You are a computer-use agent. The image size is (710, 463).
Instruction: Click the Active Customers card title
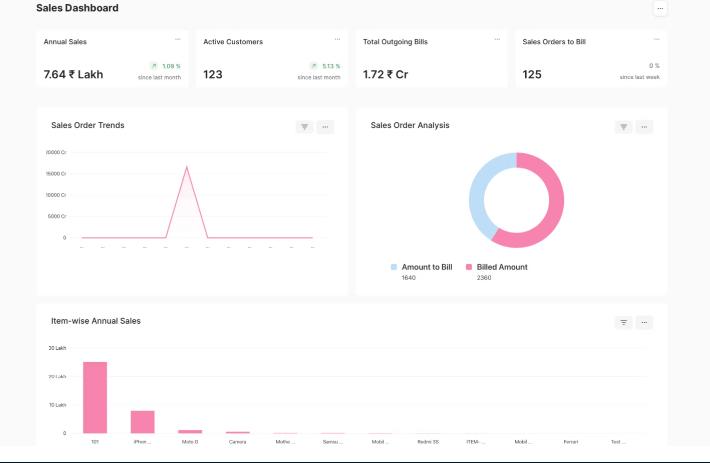(233, 42)
